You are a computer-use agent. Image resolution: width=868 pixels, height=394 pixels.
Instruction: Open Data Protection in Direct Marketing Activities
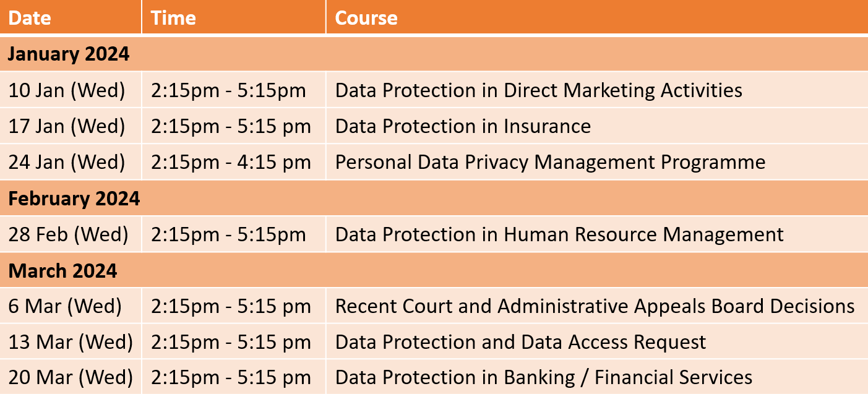(x=538, y=90)
